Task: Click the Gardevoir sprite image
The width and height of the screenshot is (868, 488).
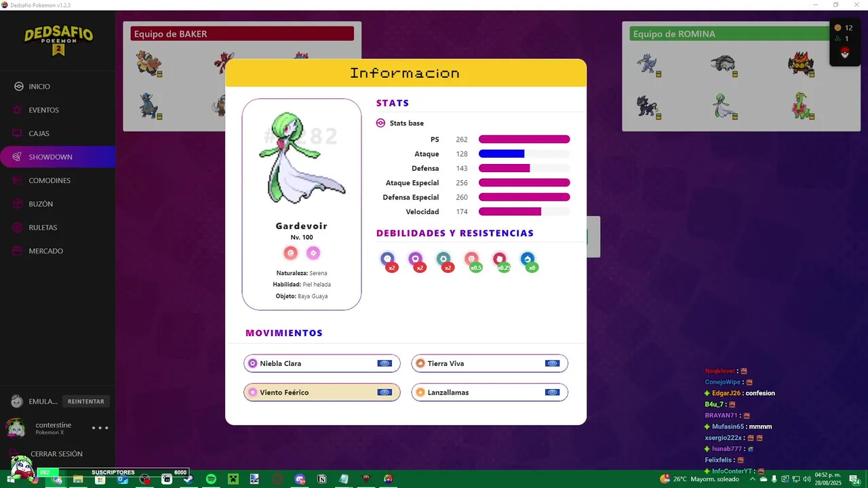Action: pos(301,159)
